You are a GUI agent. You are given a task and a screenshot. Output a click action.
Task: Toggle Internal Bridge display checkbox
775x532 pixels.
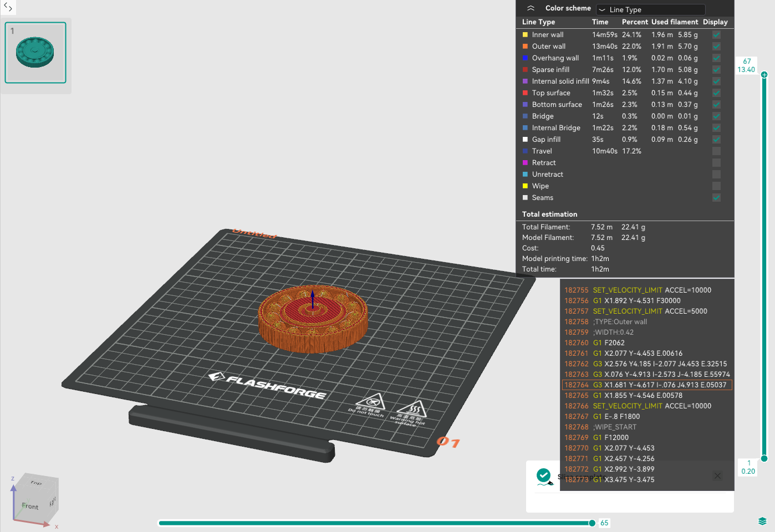[x=716, y=127]
